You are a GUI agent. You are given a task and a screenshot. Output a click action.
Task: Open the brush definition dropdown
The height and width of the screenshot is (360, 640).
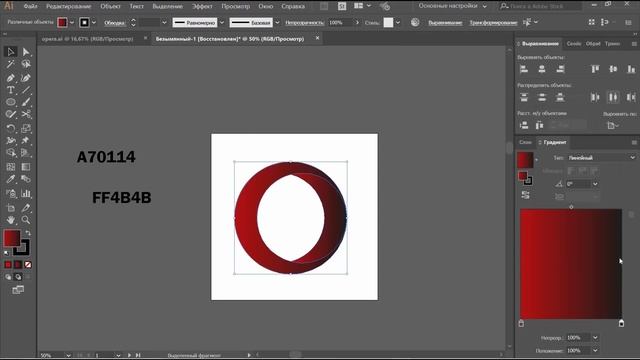pos(277,23)
